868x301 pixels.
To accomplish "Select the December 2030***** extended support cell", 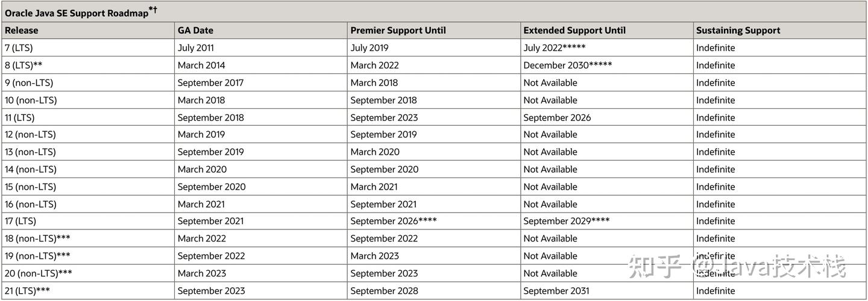I will pos(567,65).
